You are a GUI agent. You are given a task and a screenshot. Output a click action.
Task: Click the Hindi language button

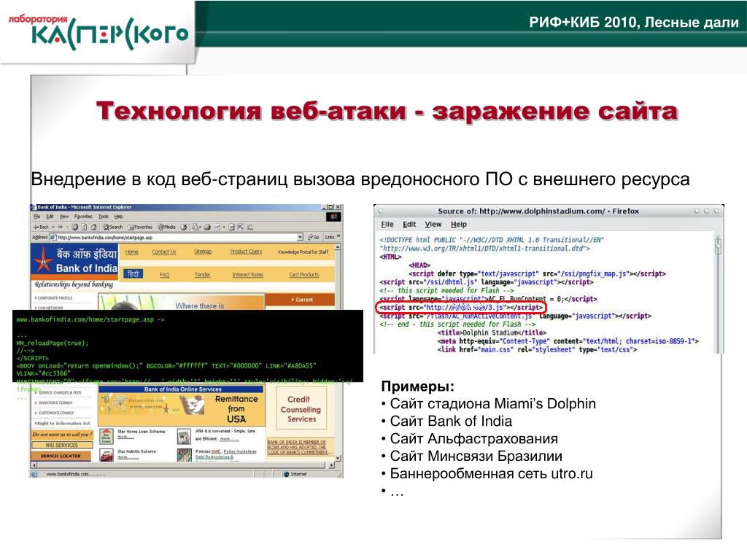point(133,274)
